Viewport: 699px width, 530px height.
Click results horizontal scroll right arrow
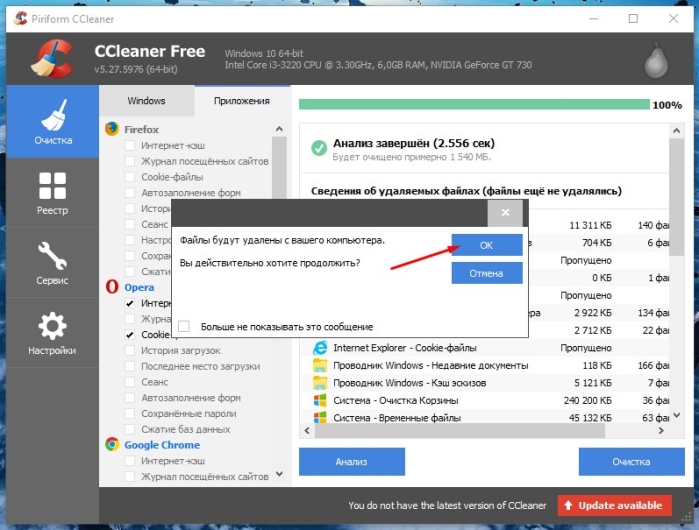pos(661,430)
